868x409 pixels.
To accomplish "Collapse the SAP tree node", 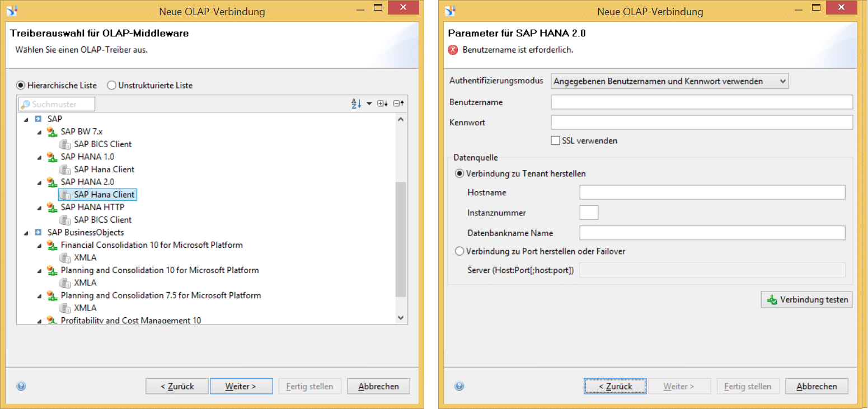I will click(25, 120).
